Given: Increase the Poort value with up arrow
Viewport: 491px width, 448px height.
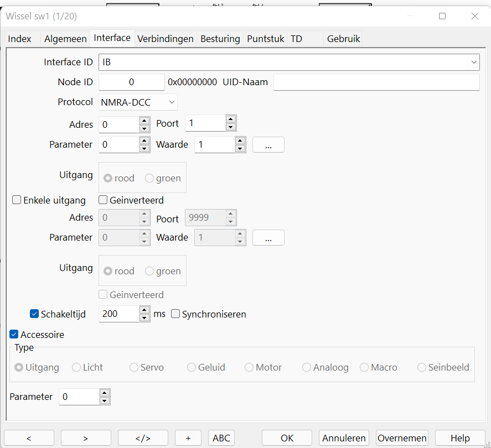Looking at the screenshot, I should pyautogui.click(x=231, y=119).
